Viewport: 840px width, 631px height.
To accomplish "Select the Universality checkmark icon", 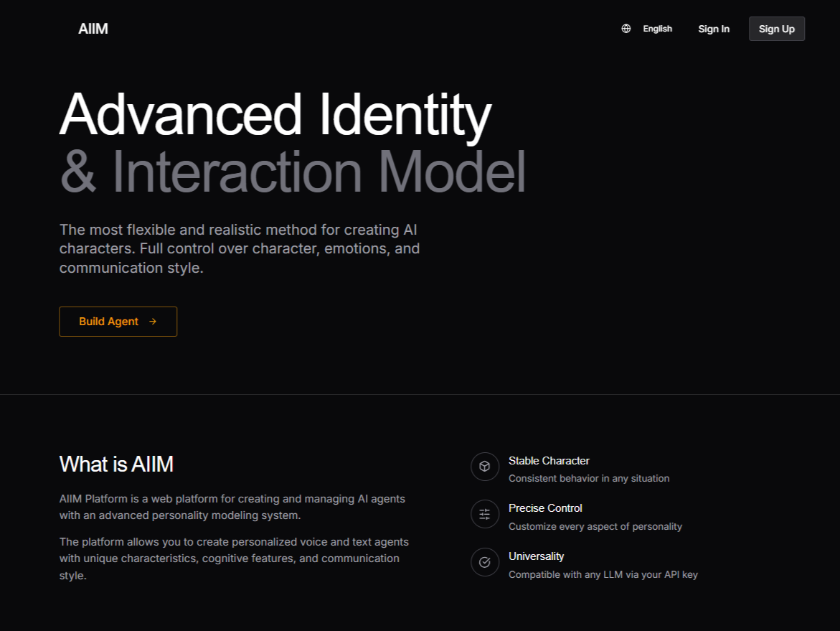I will (485, 562).
